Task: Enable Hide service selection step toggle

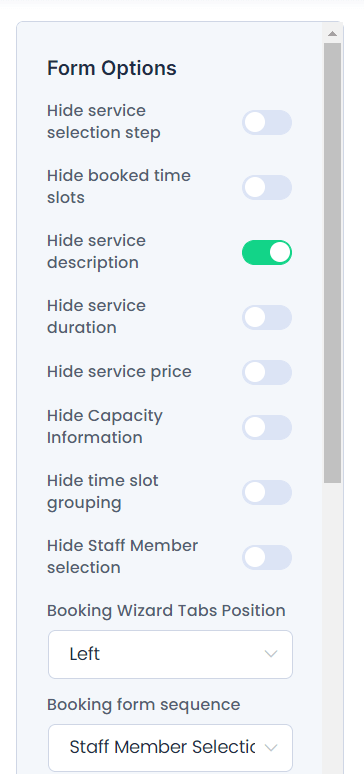Action: pos(267,122)
